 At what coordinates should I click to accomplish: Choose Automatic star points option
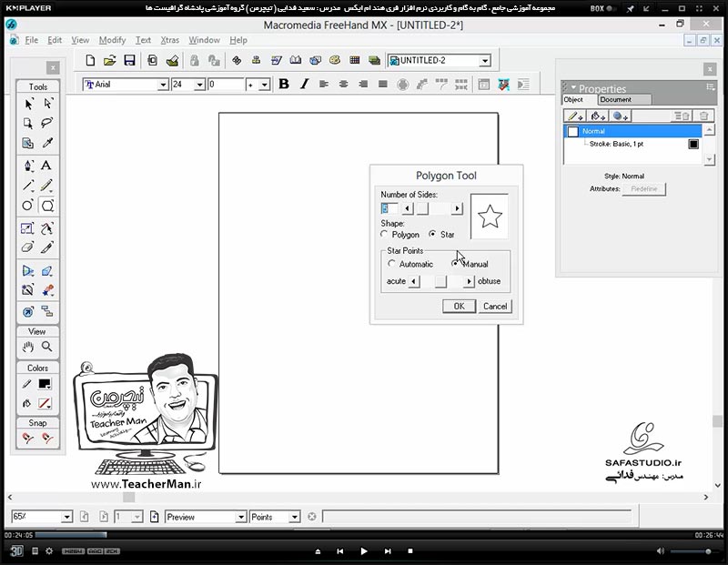coord(391,263)
